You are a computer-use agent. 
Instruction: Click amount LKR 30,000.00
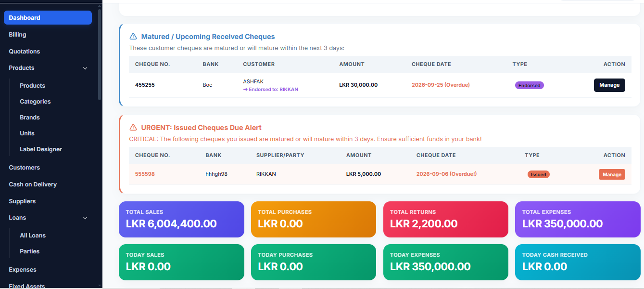pos(358,85)
